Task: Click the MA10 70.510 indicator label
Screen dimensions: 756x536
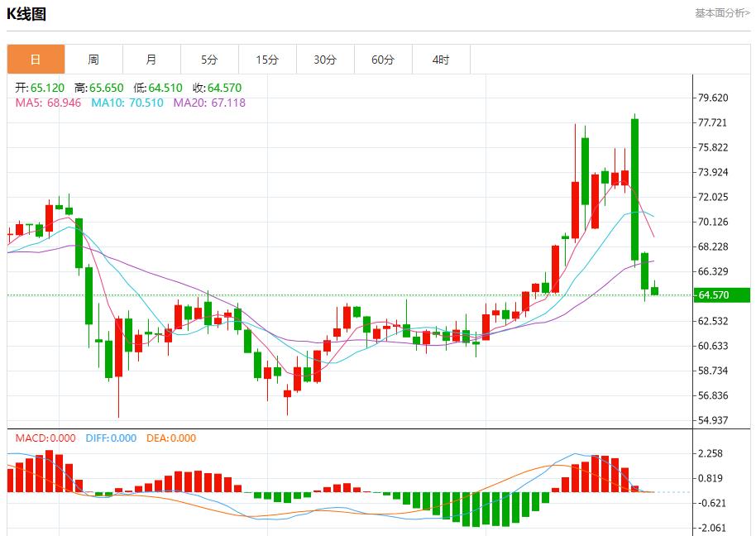Action: [x=127, y=103]
